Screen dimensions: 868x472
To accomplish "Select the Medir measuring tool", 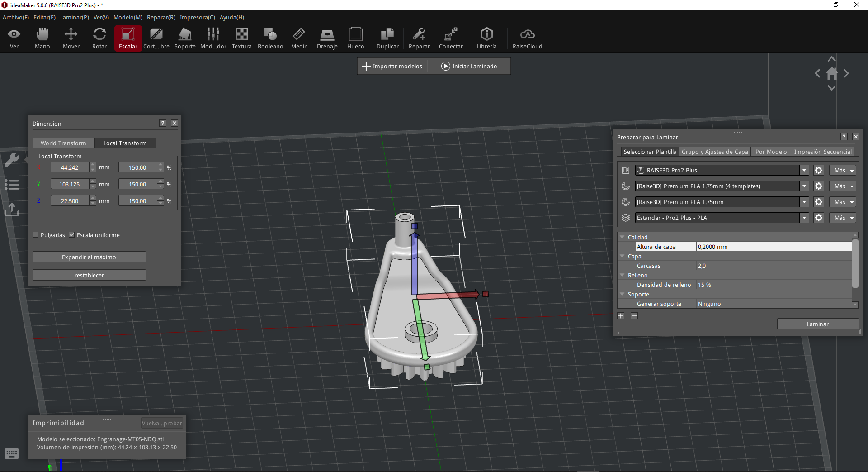I will pos(299,38).
